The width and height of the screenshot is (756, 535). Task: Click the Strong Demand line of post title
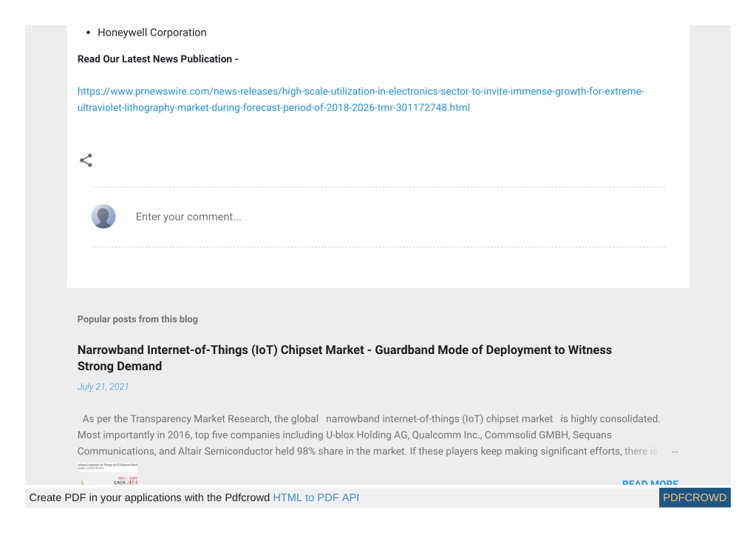coord(120,367)
